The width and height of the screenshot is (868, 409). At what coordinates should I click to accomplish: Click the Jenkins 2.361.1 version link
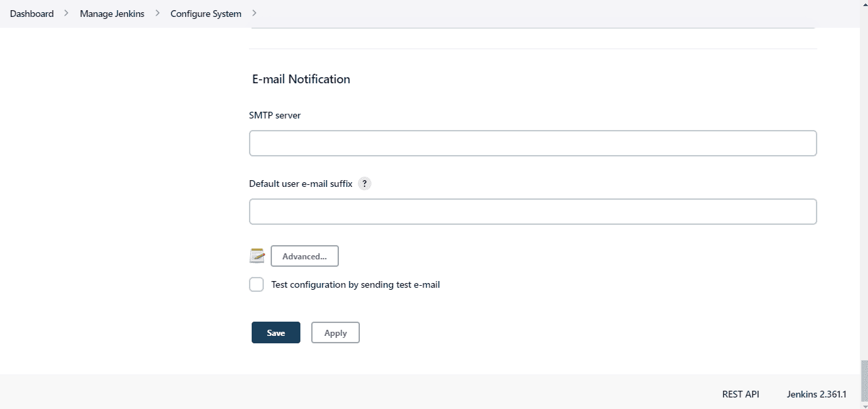click(817, 394)
